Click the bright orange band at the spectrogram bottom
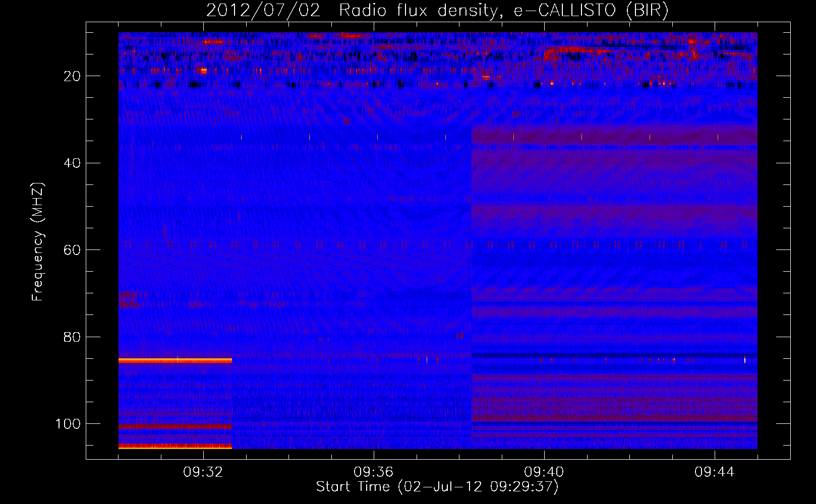 pos(175,446)
